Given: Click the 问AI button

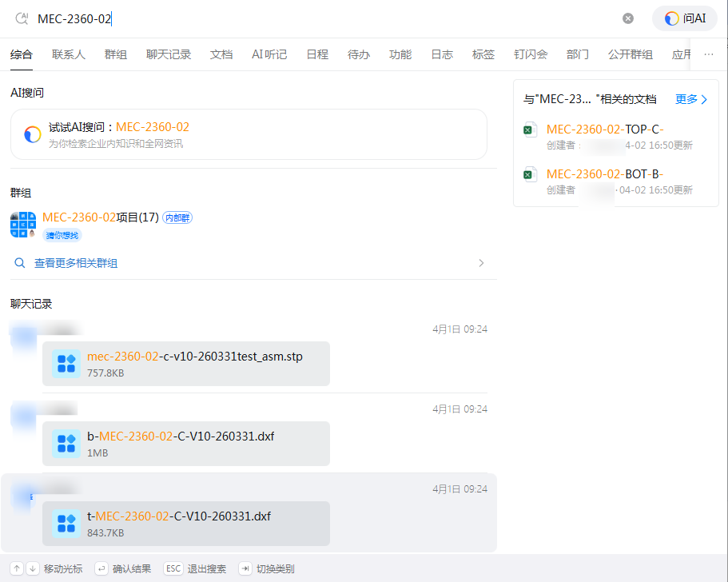Looking at the screenshot, I should coord(685,18).
